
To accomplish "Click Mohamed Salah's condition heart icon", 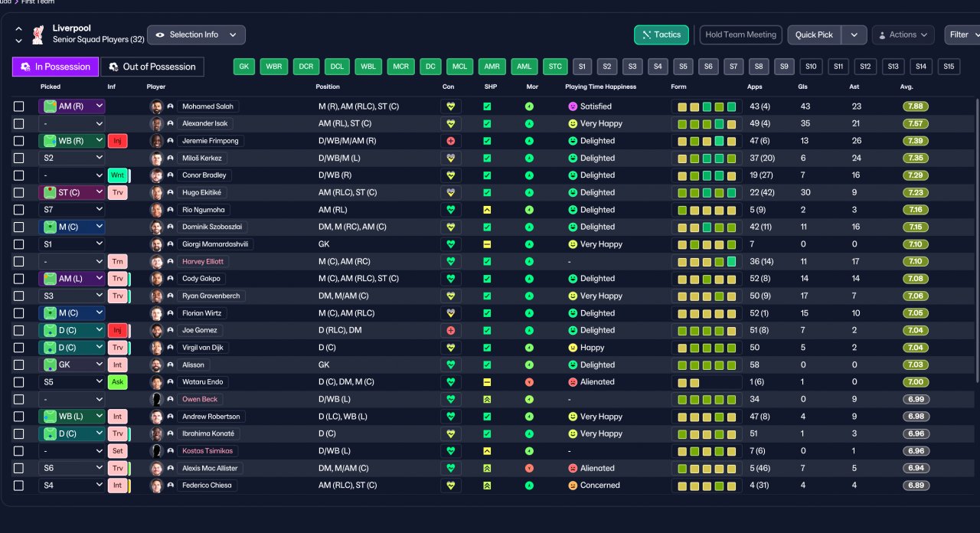I will (450, 106).
